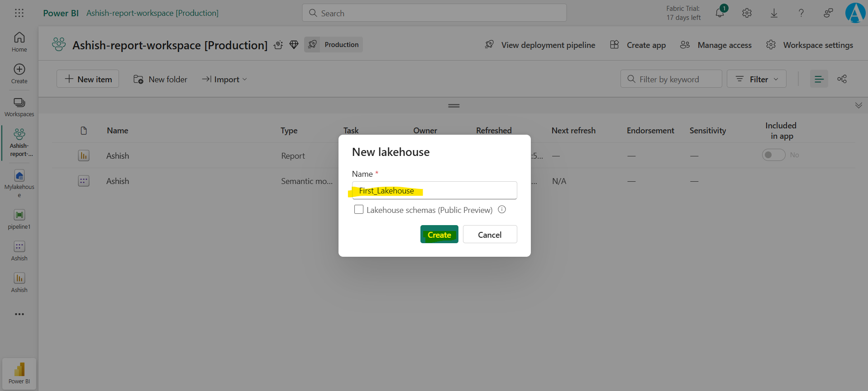The width and height of the screenshot is (868, 391).
Task: Sort by Name column header
Action: point(118,131)
